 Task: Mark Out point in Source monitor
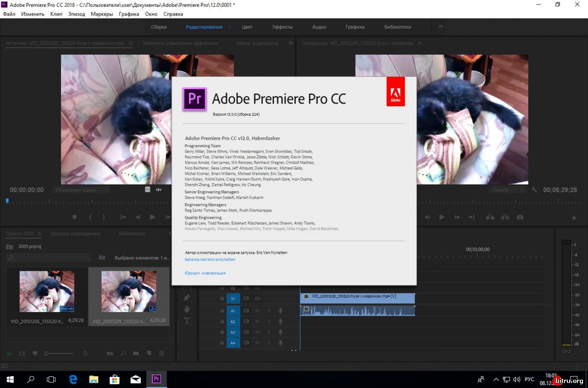(104, 217)
